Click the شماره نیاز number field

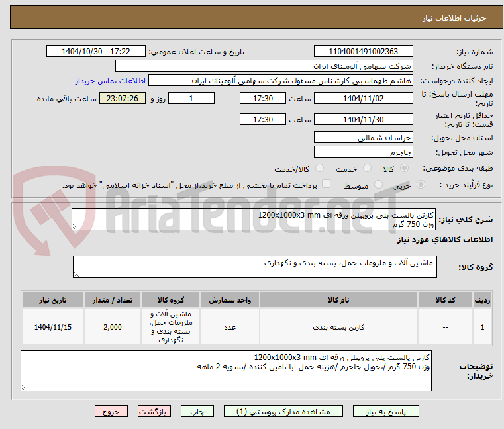click(x=363, y=52)
